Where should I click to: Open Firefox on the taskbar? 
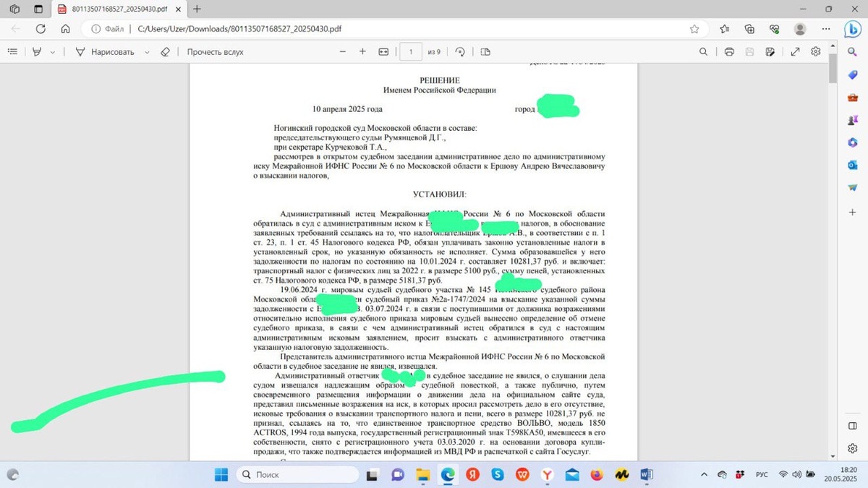pos(597,475)
